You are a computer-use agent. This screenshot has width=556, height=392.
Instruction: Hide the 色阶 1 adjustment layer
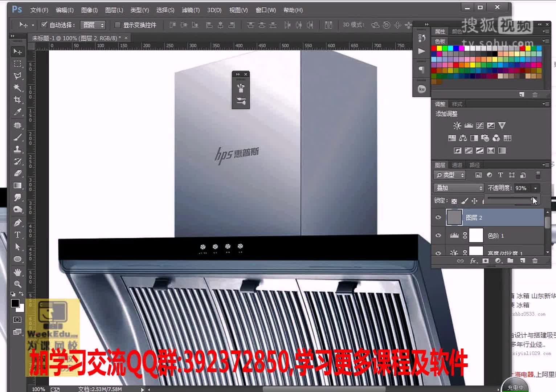[438, 236]
